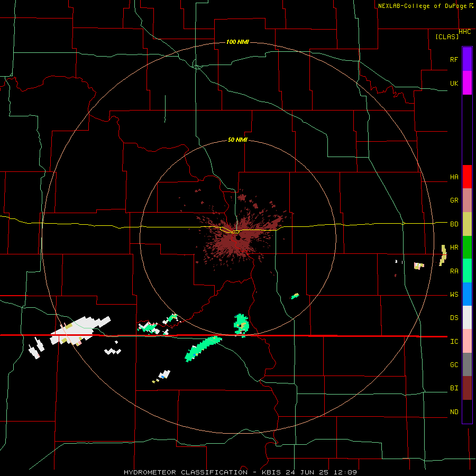Click the GC ground clutter gray swatch
Viewport: 476px width, 476px height.
[x=467, y=364]
